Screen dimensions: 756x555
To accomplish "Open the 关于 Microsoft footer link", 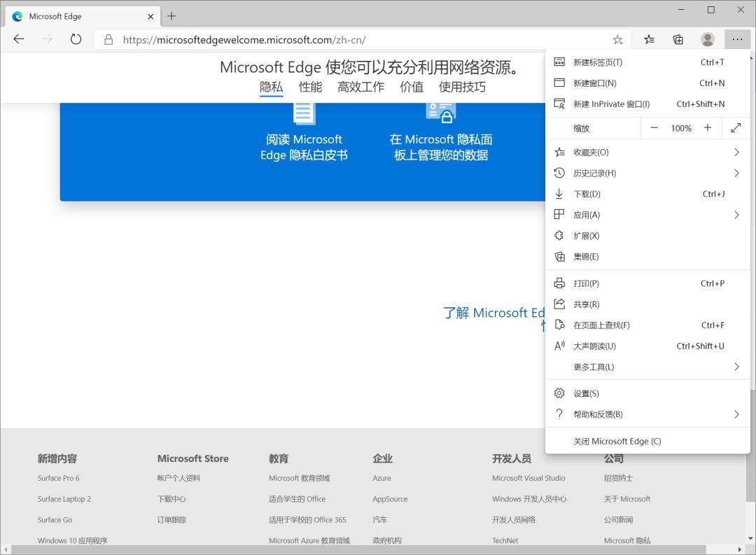I will pos(626,499).
